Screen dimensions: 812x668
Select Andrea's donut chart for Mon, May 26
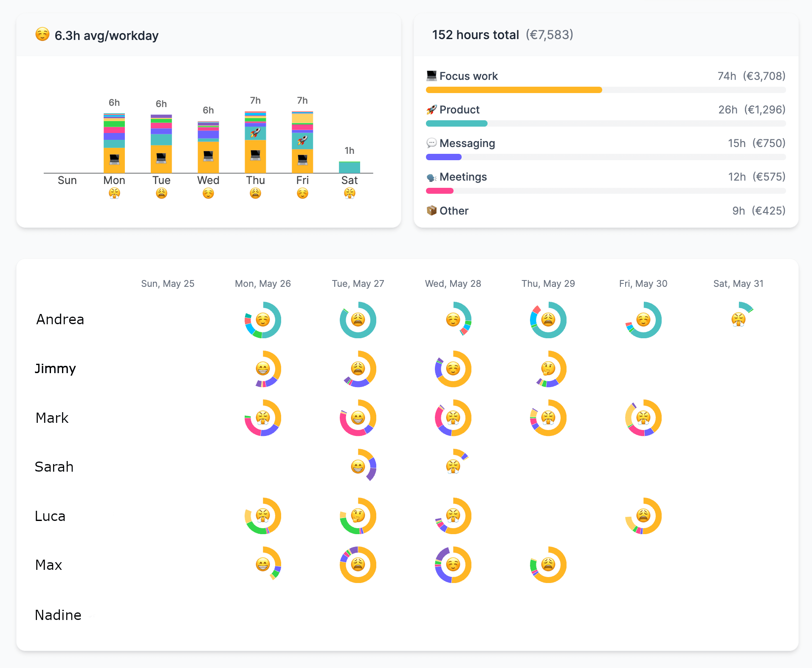coord(262,320)
